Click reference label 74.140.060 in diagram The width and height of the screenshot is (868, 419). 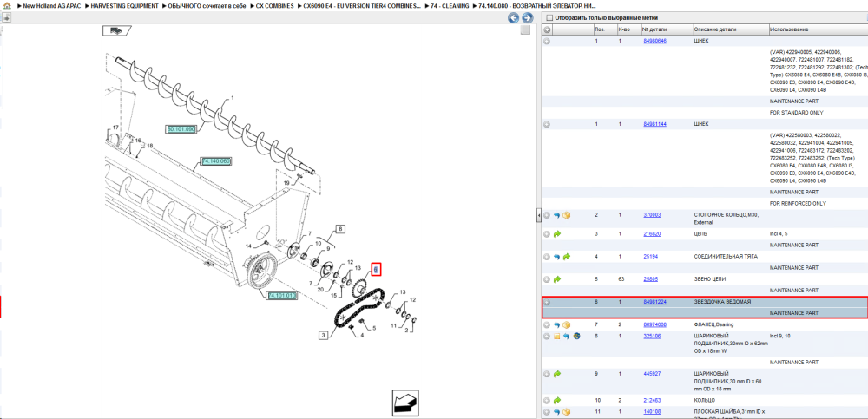coord(216,161)
